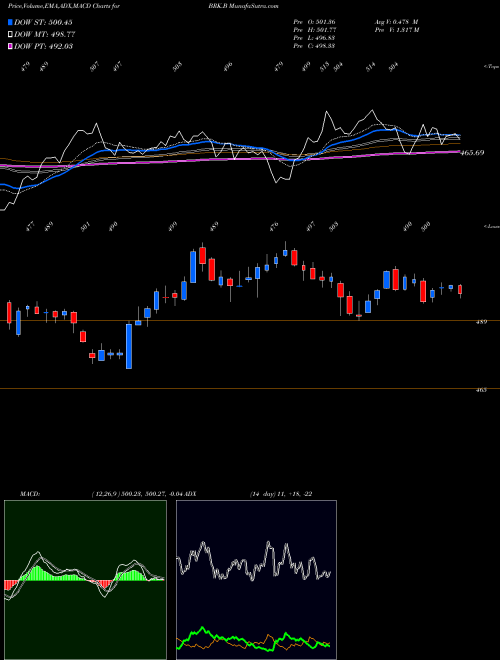Viewport: 500px width, 660px height.
Task: Click the blue DOW ST legend swatch
Action: pos(11,23)
